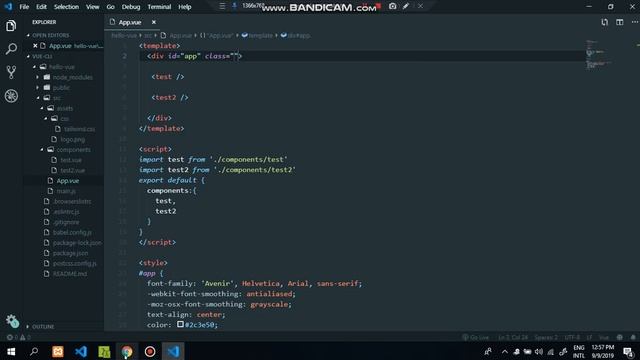Viewport: 640px width, 360px height.
Task: Open the View menu
Action: point(93,7)
